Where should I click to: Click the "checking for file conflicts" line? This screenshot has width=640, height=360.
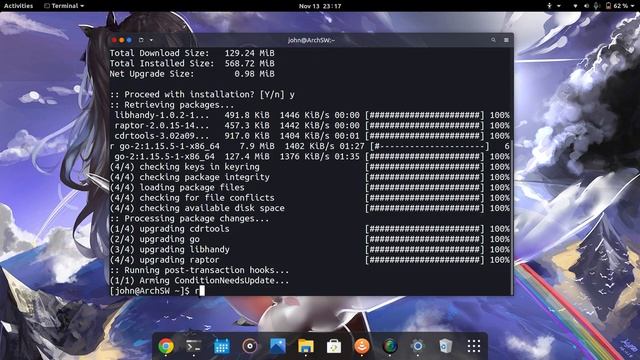coord(309,198)
